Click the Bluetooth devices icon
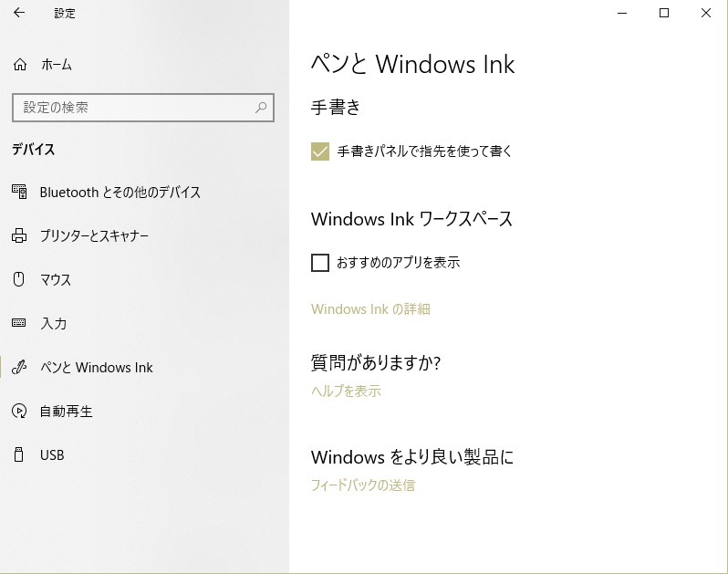 tap(19, 192)
